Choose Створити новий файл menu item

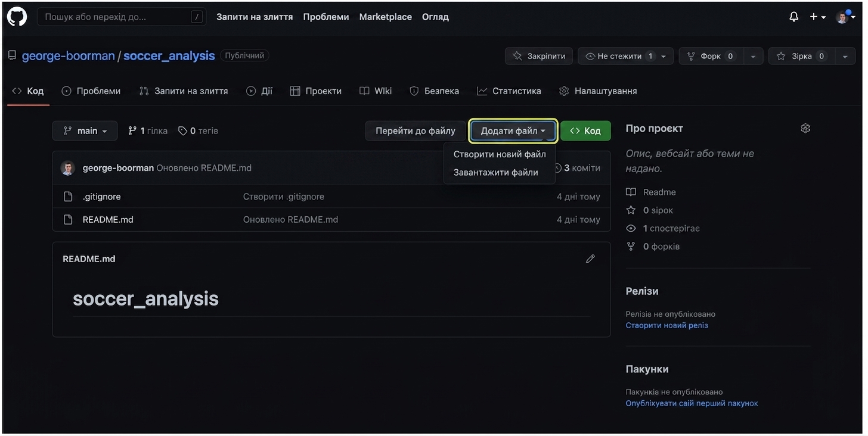(x=500, y=154)
